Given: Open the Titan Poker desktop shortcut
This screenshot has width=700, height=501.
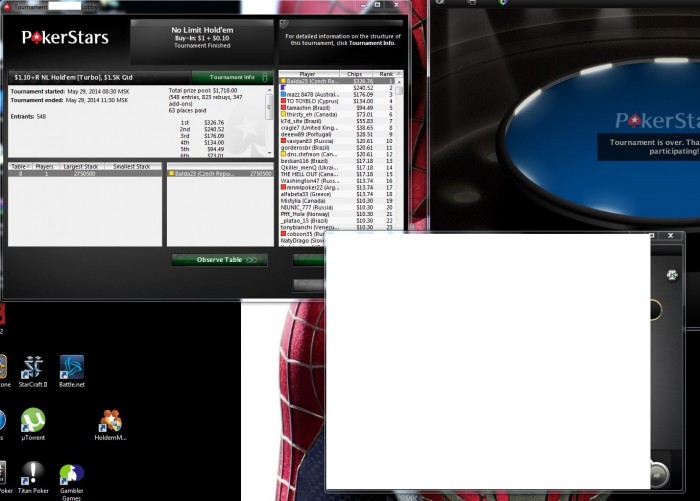Looking at the screenshot, I should (x=33, y=477).
